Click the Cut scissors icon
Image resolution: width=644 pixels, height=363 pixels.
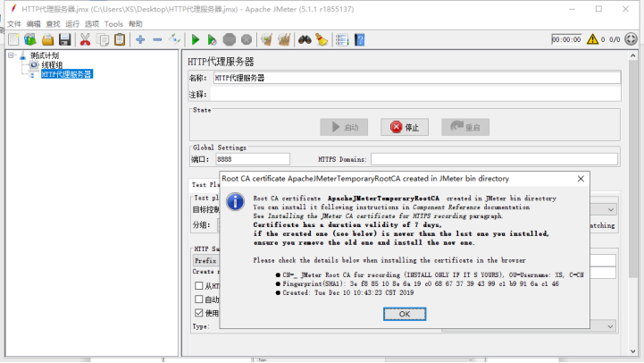pyautogui.click(x=85, y=39)
